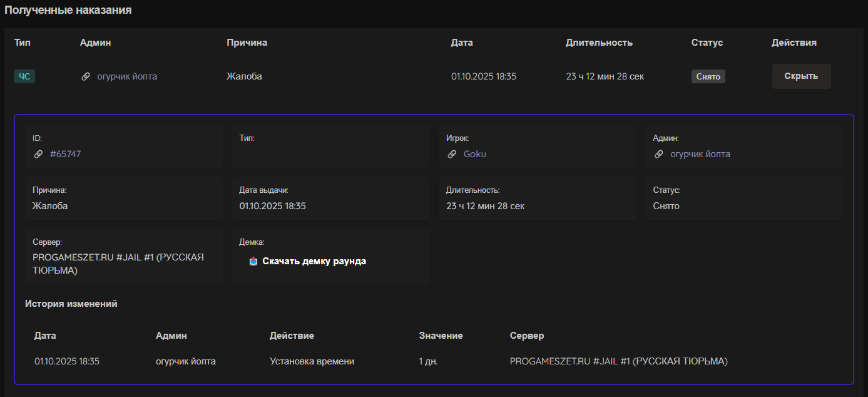
Task: Select the Установка времени history entry
Action: pos(312,361)
